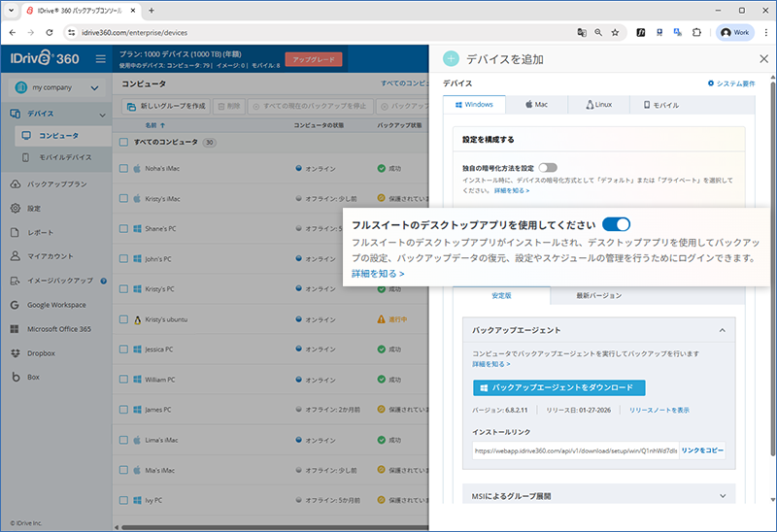Expand the my company dropdown
The width and height of the screenshot is (777, 532).
[93, 88]
